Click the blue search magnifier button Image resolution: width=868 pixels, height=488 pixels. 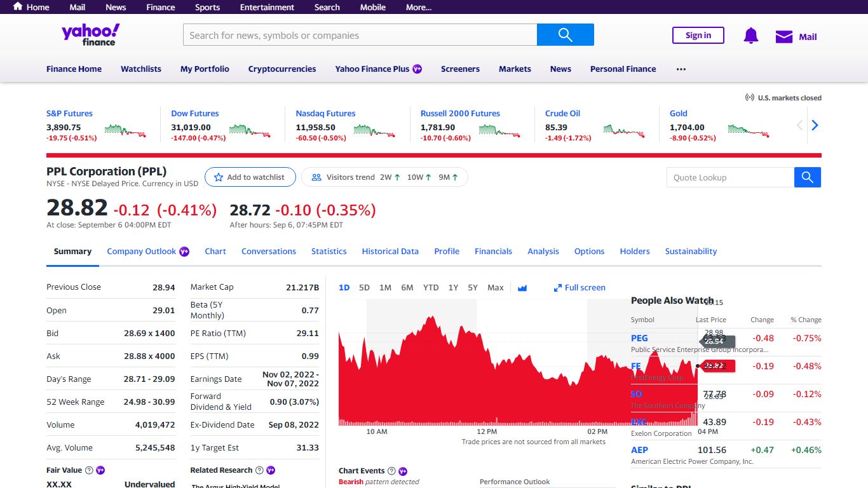pos(566,35)
